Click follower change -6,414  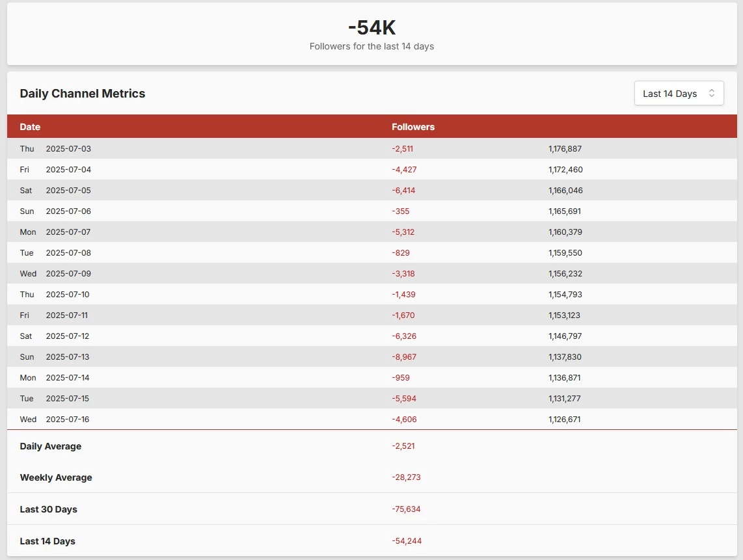point(403,191)
